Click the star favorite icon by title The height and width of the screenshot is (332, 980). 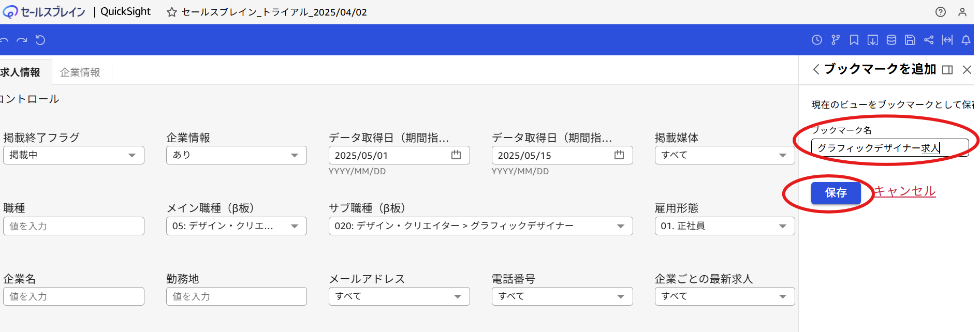(171, 12)
